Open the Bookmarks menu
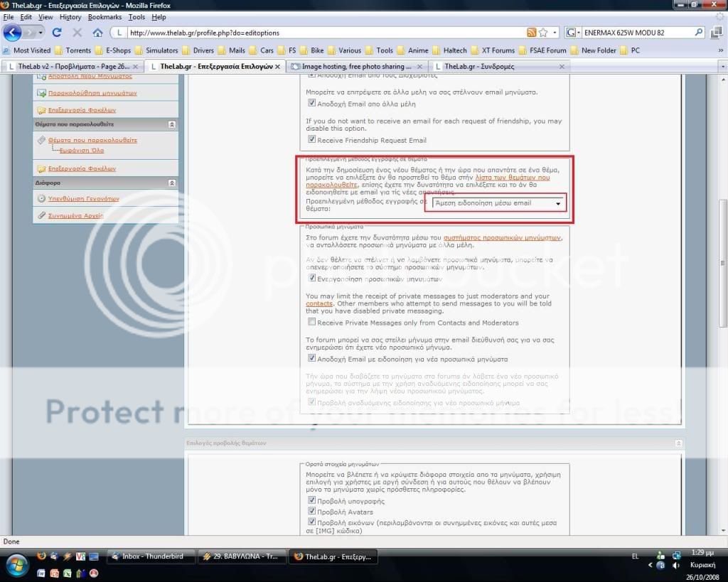This screenshot has height=582, width=728. point(105,16)
